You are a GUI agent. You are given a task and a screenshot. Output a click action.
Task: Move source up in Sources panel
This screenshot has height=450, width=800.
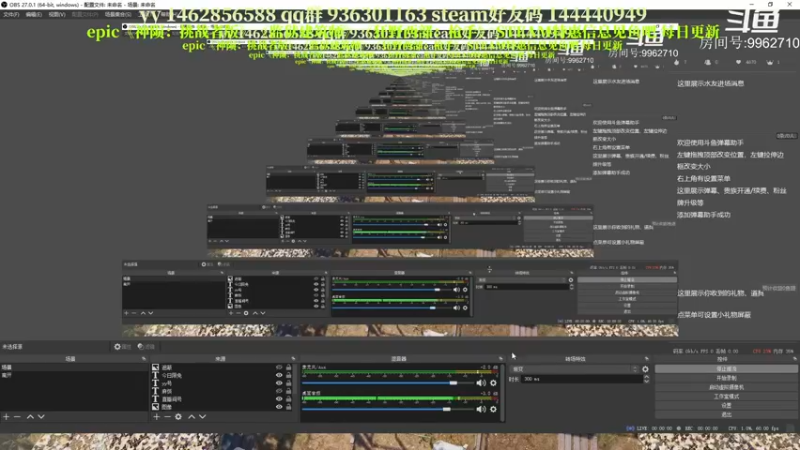pyautogui.click(x=191, y=417)
